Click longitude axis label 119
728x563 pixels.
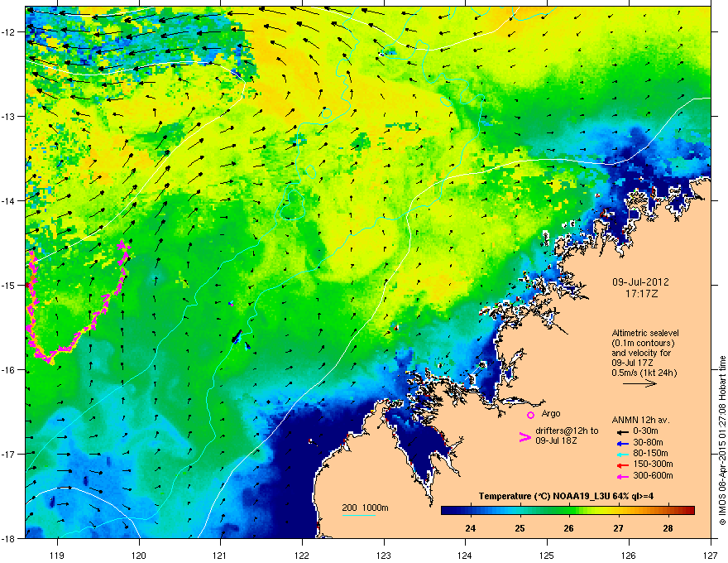(57, 555)
